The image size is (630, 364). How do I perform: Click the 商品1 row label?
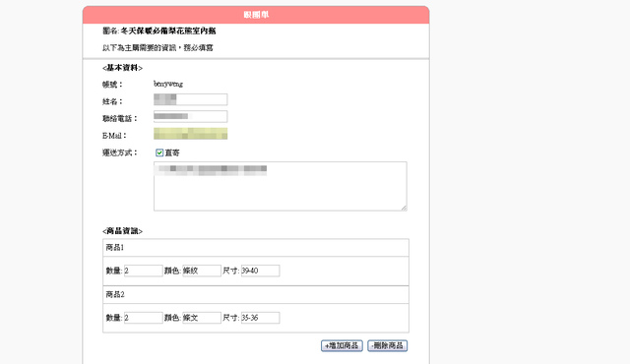tap(115, 248)
